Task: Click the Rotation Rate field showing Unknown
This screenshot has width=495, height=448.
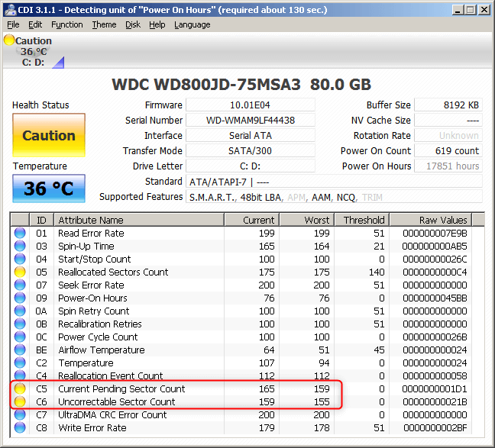Action: pyautogui.click(x=448, y=135)
